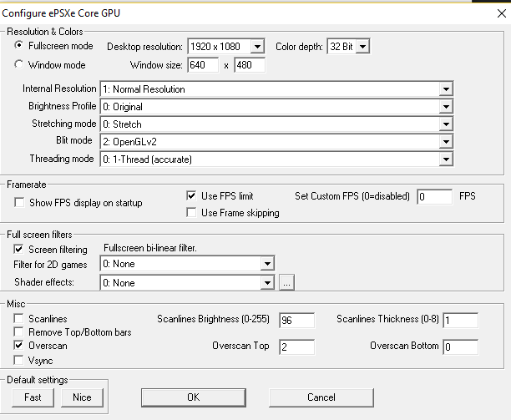Enable Use Frame skipping checkbox
The width and height of the screenshot is (511, 420).
(191, 212)
